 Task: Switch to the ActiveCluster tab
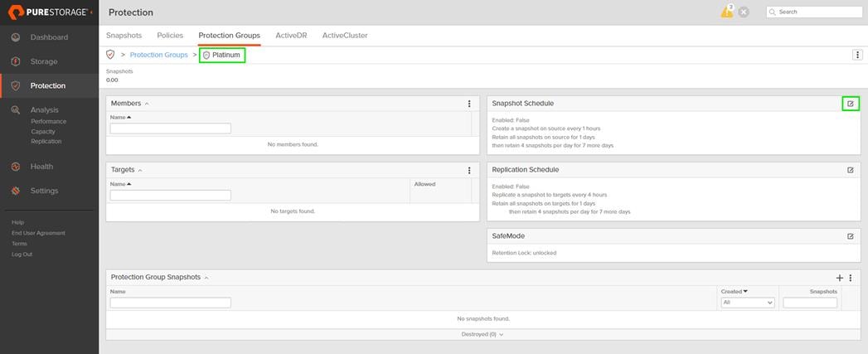(x=345, y=36)
